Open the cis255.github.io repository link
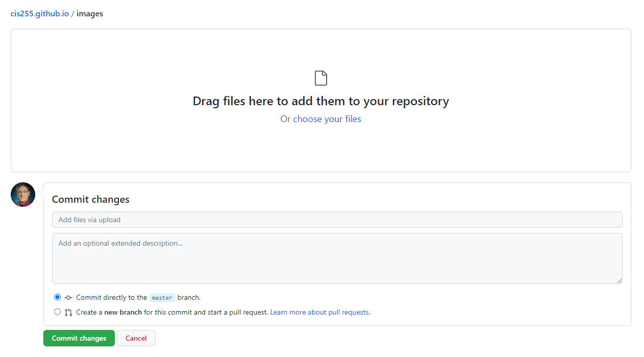 click(39, 14)
